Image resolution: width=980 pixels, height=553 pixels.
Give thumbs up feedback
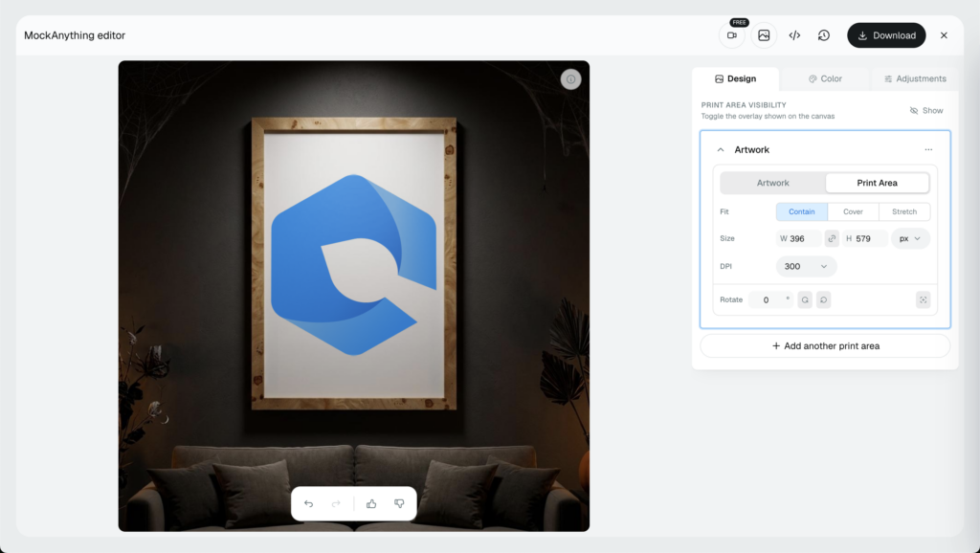tap(371, 503)
